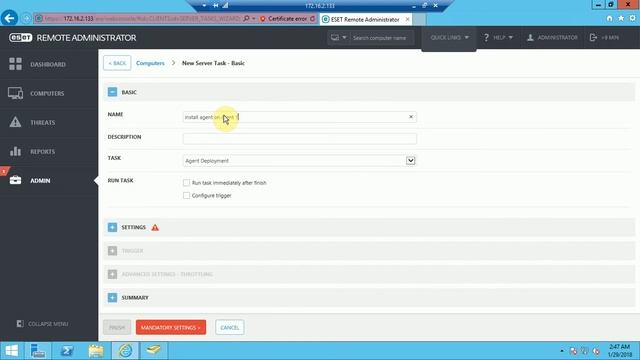Open Windows Start button
The height and width of the screenshot is (360, 640).
pyautogui.click(x=11, y=351)
